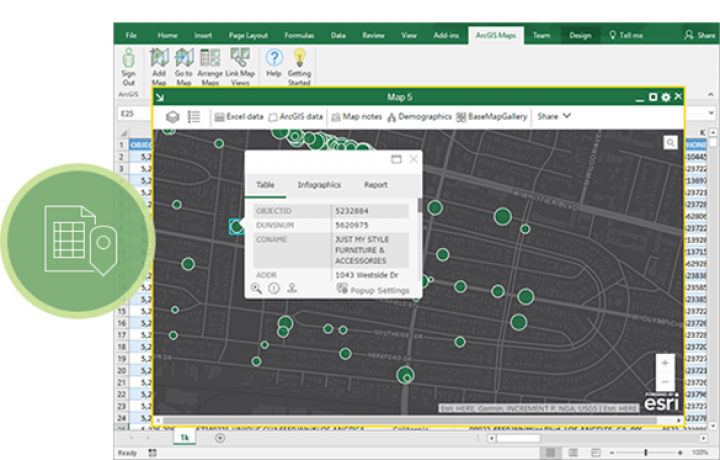Viewport: 720px width, 460px height.
Task: Open the Demographics tool
Action: (x=419, y=117)
